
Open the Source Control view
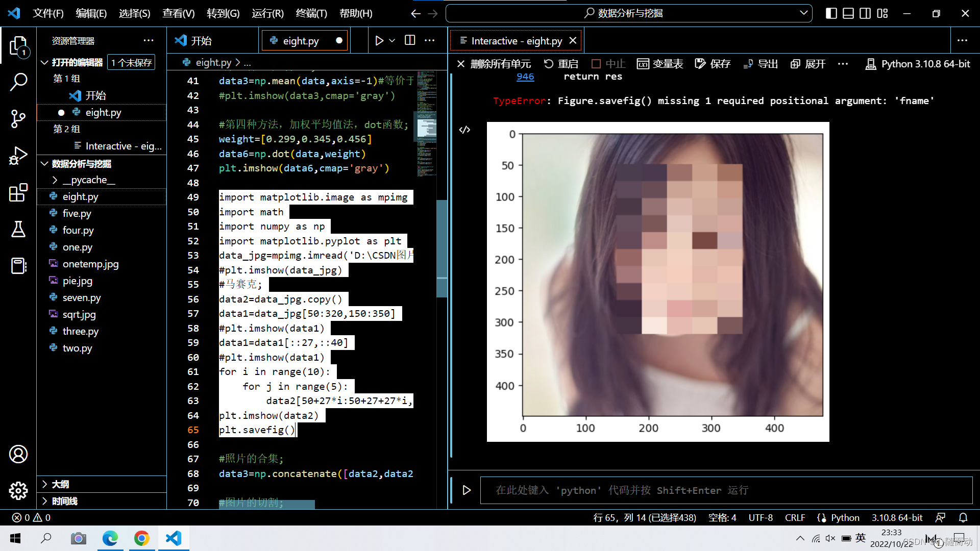(18, 118)
